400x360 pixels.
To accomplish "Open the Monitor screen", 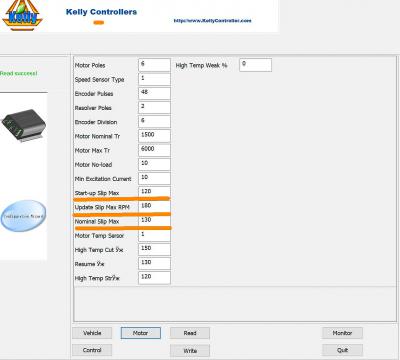I will coord(342,333).
